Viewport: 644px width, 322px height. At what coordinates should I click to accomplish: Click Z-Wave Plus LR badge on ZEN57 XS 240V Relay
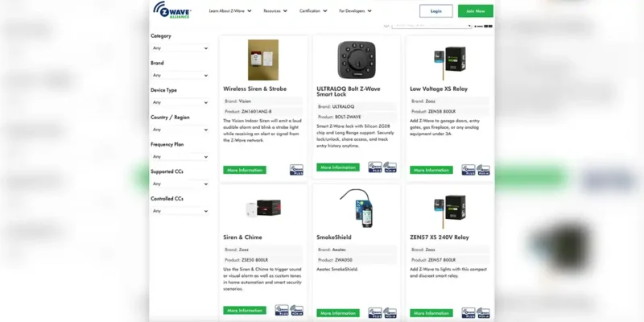[x=483, y=312]
